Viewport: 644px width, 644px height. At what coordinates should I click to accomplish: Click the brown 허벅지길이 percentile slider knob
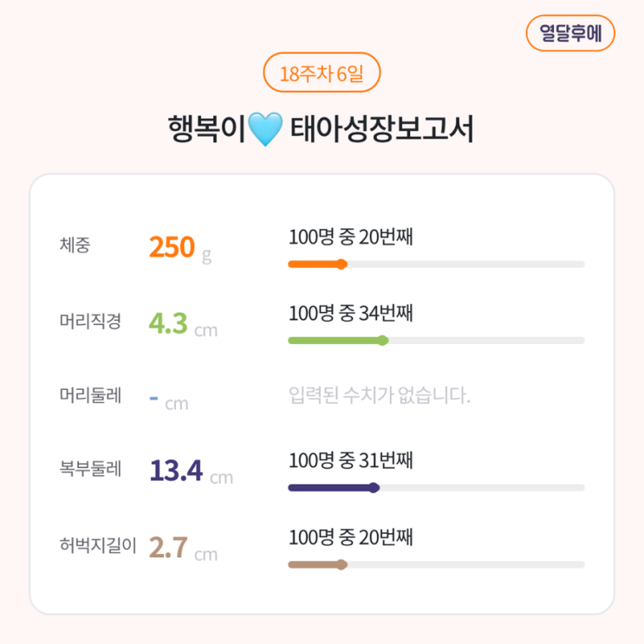pyautogui.click(x=342, y=565)
